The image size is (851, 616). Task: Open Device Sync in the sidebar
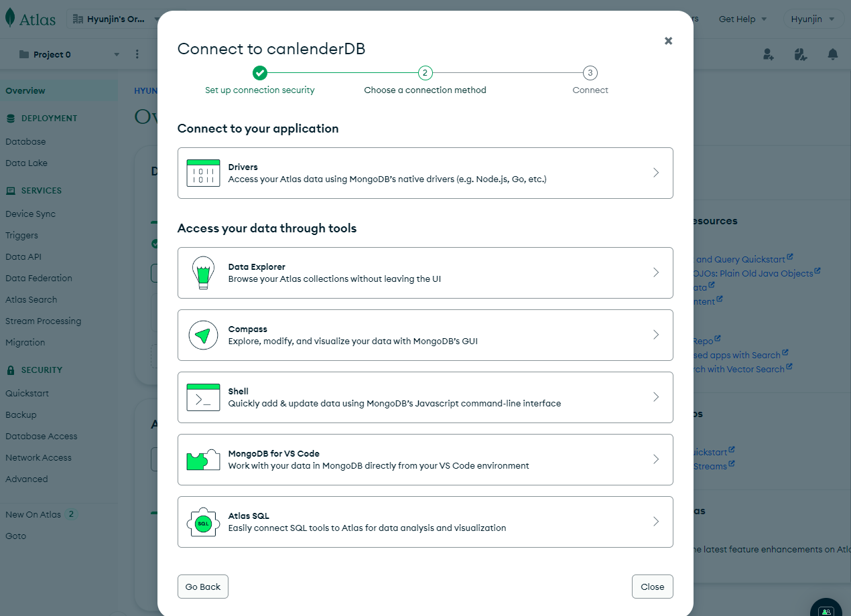click(30, 214)
